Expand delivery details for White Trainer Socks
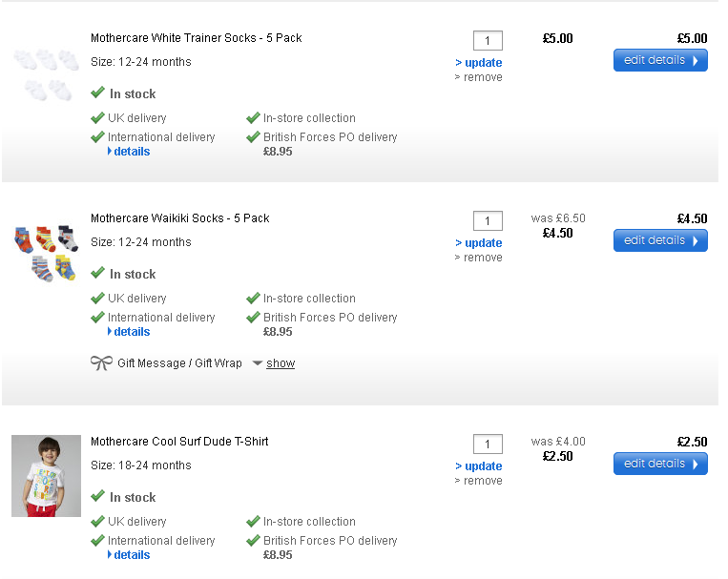 tap(132, 152)
